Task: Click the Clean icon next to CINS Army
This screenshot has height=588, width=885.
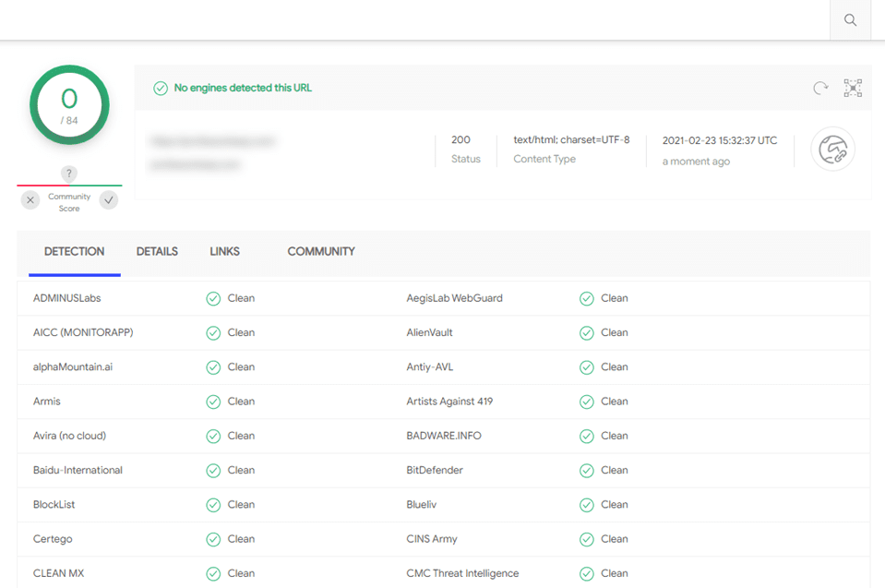Action: (587, 539)
